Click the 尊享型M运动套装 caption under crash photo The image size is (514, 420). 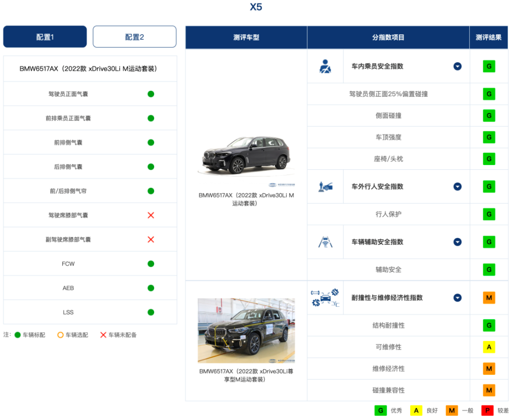coord(246,375)
